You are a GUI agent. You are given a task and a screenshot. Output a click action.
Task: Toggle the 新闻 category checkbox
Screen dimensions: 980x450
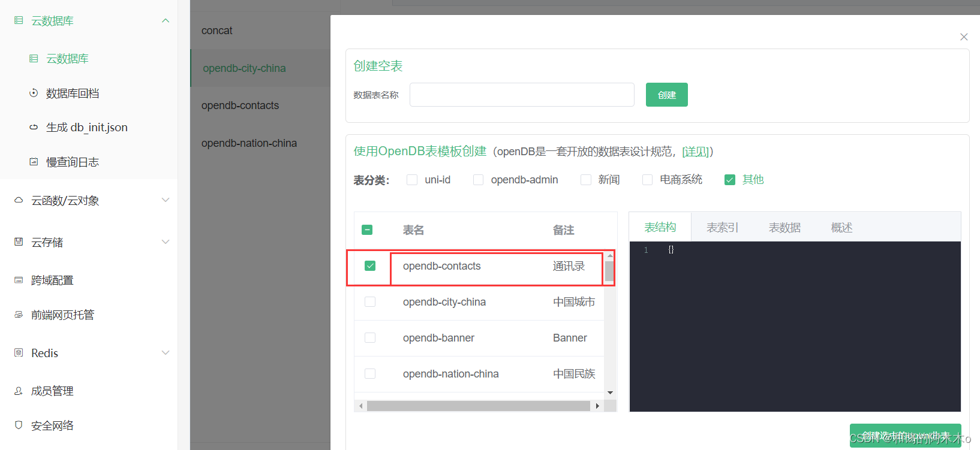tap(586, 180)
